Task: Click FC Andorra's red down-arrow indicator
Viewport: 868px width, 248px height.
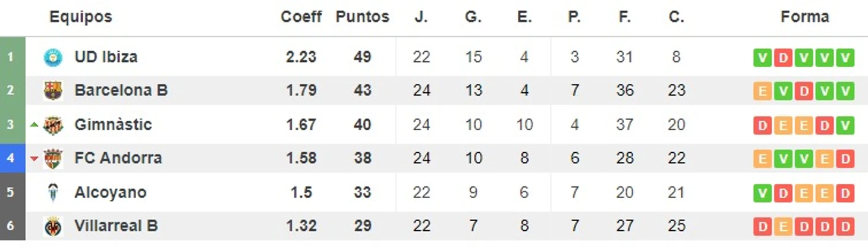Action: 34,158
